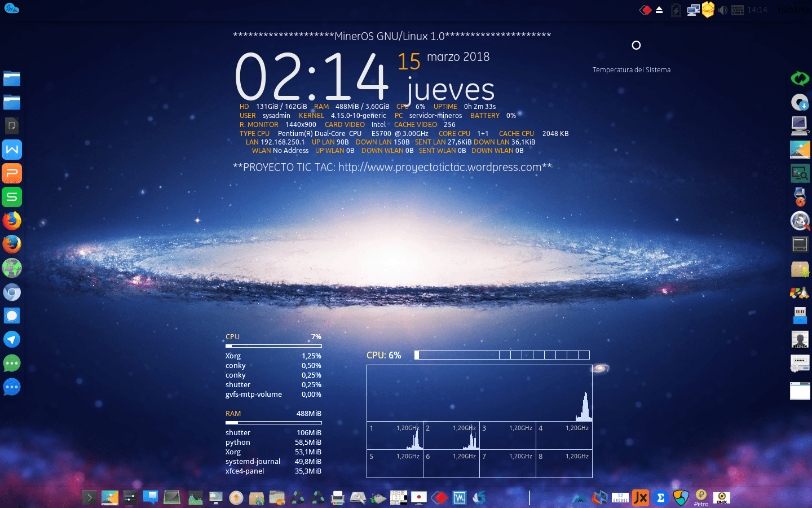Click the volume speaker tray icon
This screenshot has width=812, height=508.
pyautogui.click(x=722, y=10)
